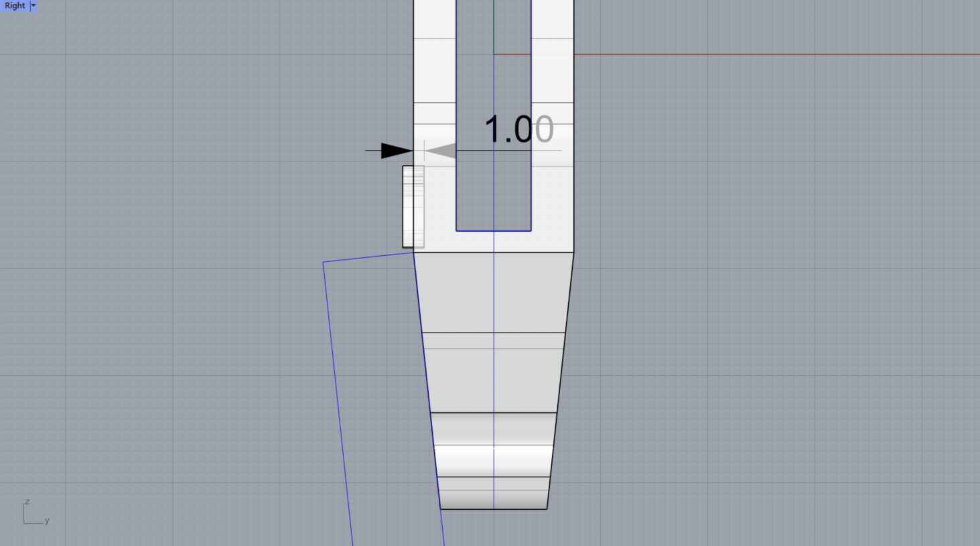The height and width of the screenshot is (546, 980).
Task: Select the small rectangular tab object
Action: (413, 207)
